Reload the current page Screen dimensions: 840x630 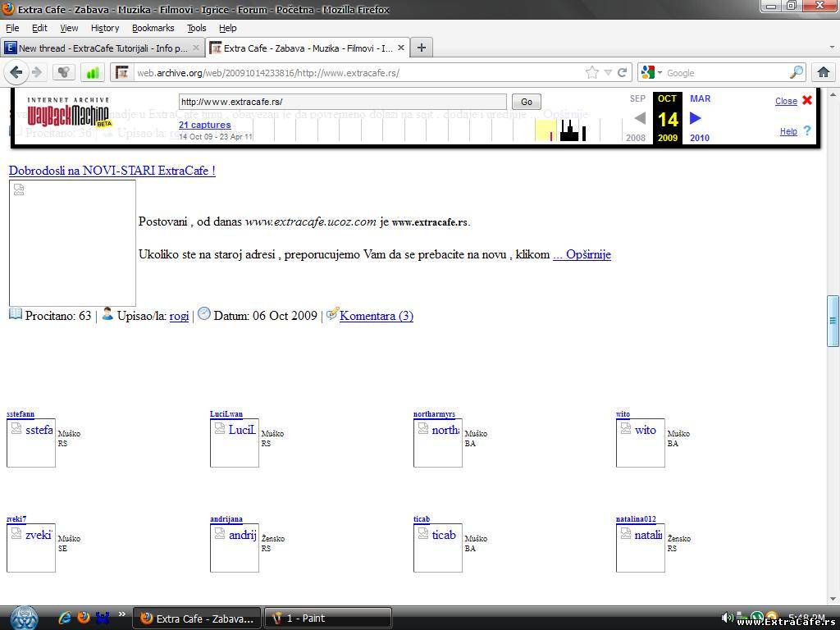[622, 72]
